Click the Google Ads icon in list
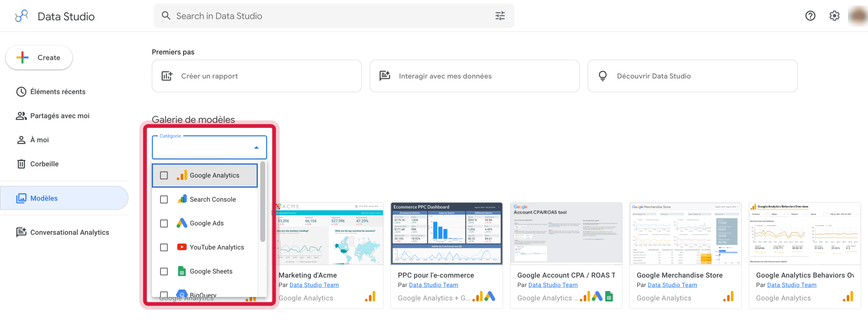Screen dimensions: 868x322 tap(182, 223)
